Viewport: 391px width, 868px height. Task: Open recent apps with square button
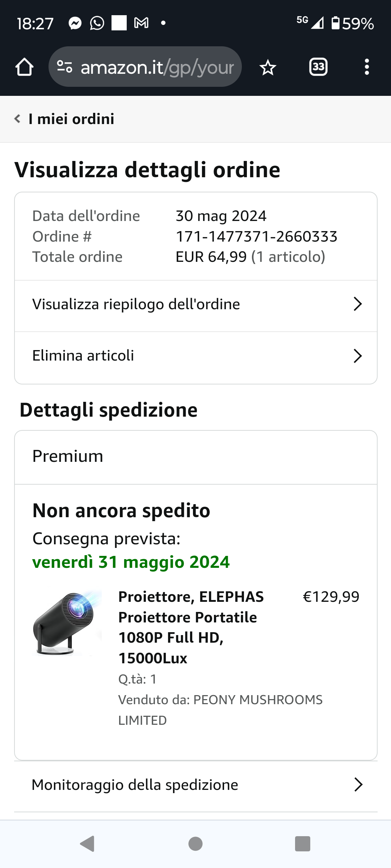[303, 844]
